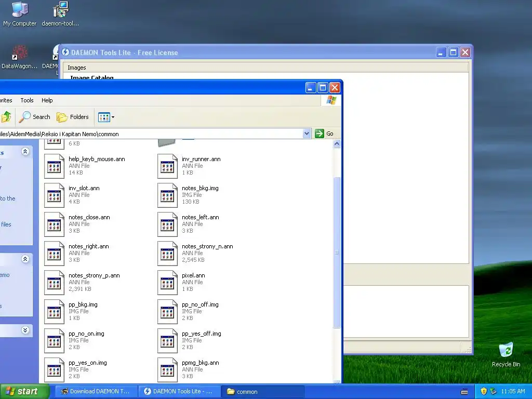Select the inv_runner.ann file icon

(x=168, y=166)
